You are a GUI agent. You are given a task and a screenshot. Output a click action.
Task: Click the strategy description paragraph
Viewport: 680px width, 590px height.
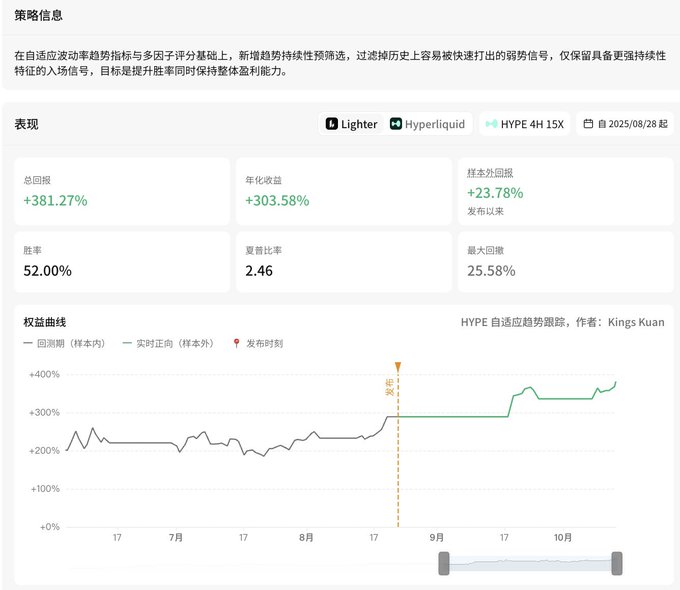click(x=340, y=63)
